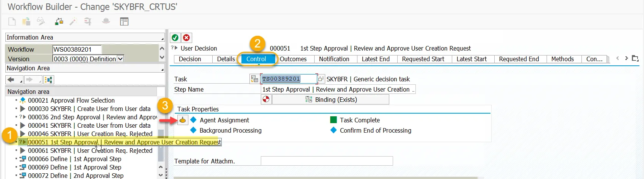644x179 pixels.
Task: Select 000051 1st Step Approval tree node
Action: pyautogui.click(x=124, y=142)
